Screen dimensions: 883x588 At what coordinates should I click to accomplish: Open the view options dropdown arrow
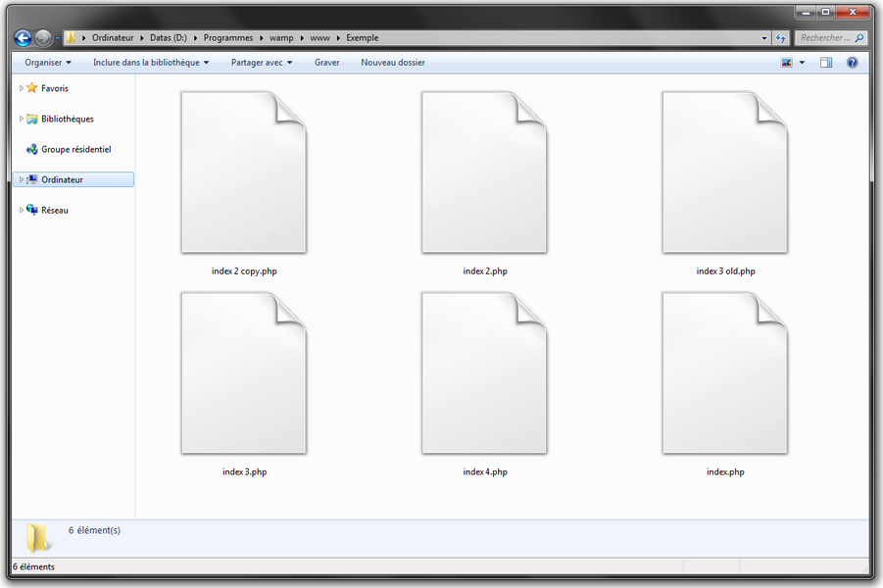tap(802, 63)
